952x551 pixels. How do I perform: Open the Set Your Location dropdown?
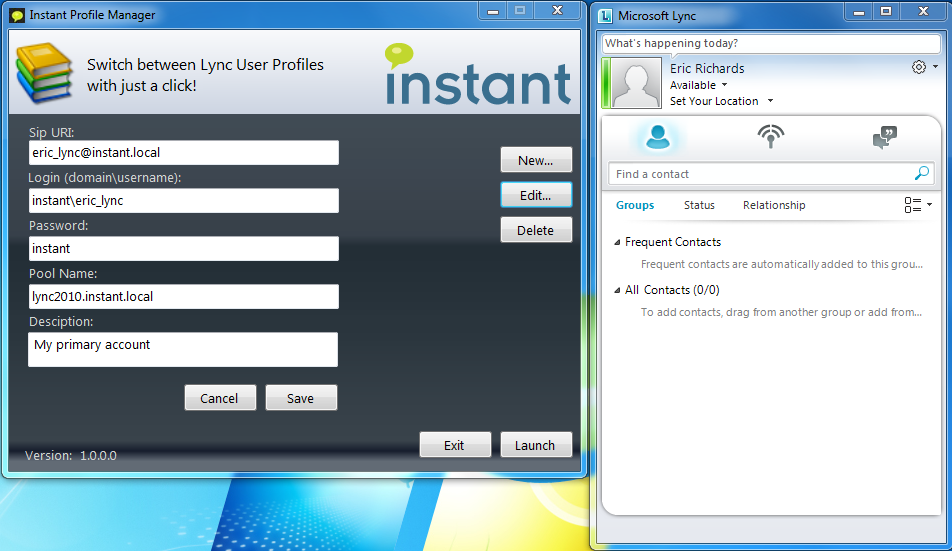[770, 101]
